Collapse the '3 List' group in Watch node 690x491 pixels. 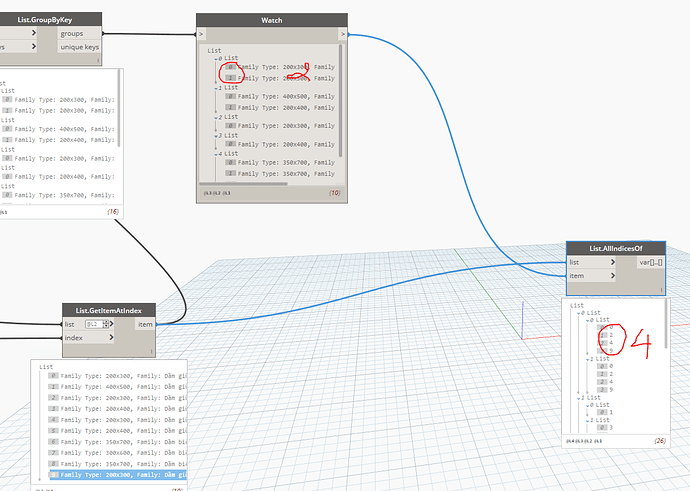[x=216, y=136]
